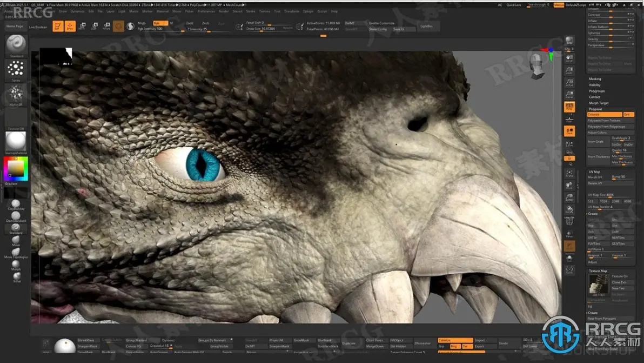Toggle the Persp perspective button
Viewport: 644px width, 363px height.
coord(569,107)
